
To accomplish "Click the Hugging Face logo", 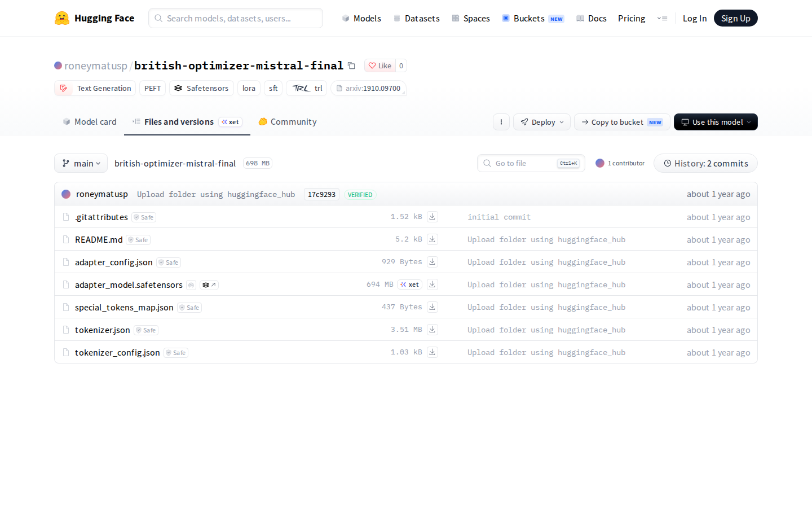I will 94,18.
